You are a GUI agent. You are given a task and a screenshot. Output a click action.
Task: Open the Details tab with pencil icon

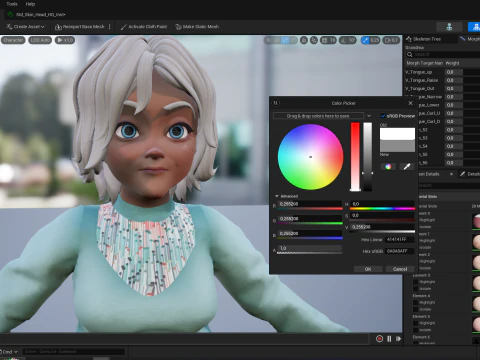pyautogui.click(x=469, y=174)
